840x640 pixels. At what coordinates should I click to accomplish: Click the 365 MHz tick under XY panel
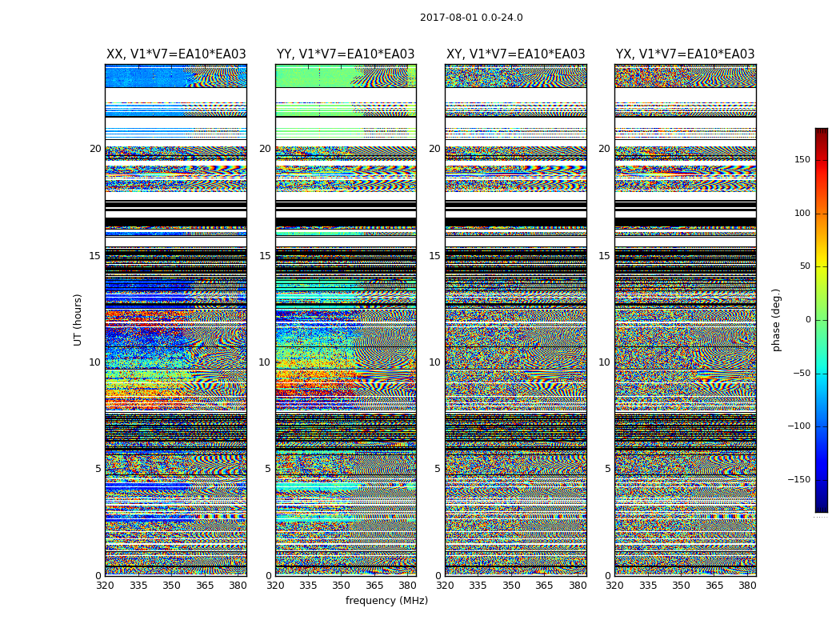(x=544, y=586)
